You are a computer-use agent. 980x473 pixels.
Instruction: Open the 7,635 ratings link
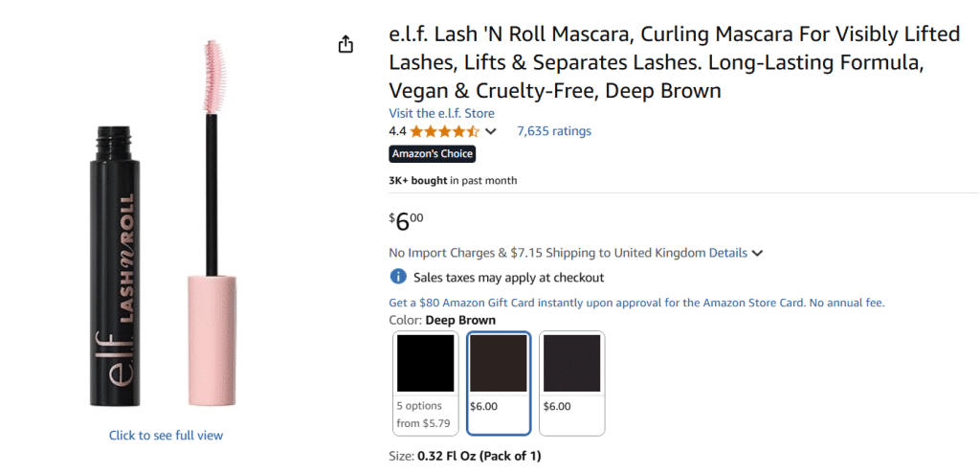[554, 131]
